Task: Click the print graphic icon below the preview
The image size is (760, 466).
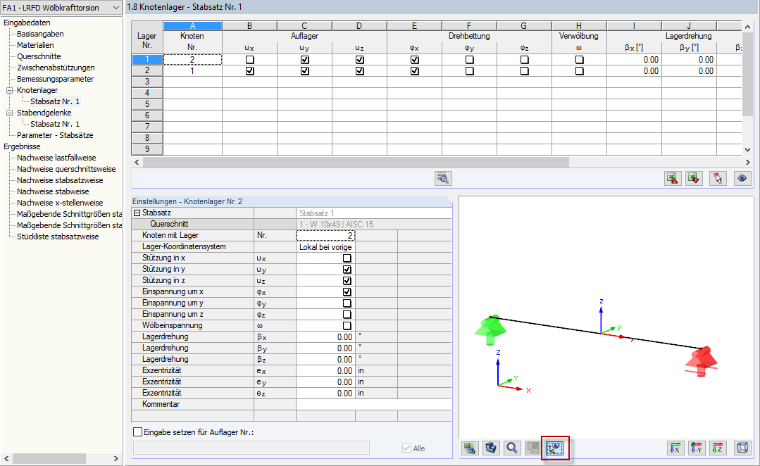Action: (x=469, y=448)
